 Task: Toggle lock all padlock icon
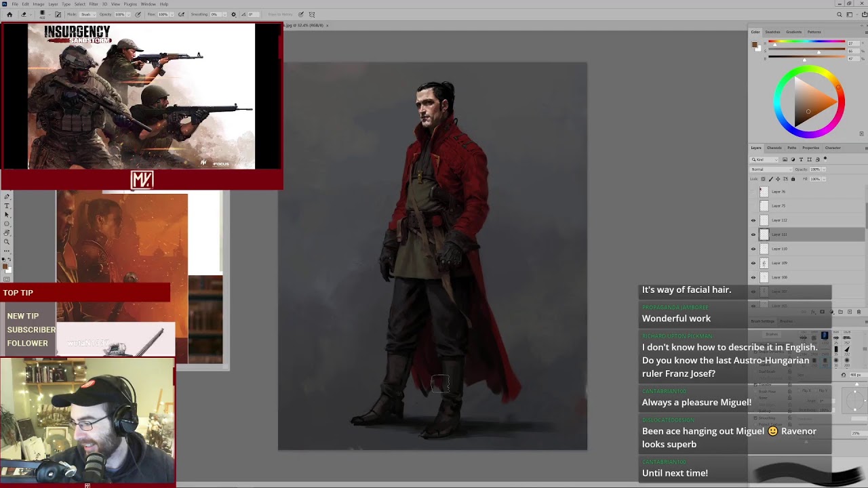click(793, 179)
